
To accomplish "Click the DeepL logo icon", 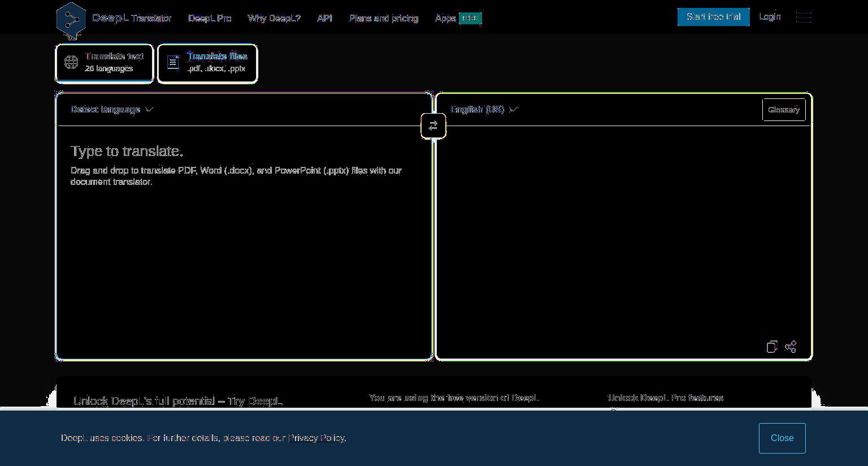I will pos(71,20).
